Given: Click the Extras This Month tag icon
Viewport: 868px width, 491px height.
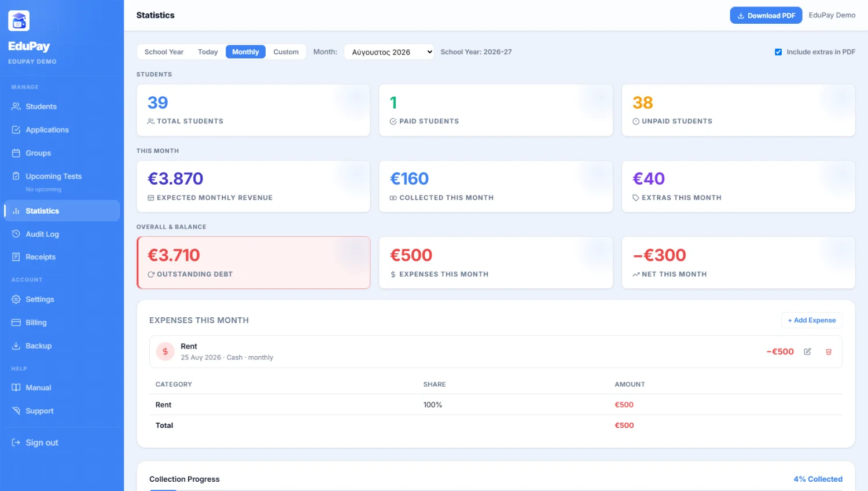Looking at the screenshot, I should (636, 197).
